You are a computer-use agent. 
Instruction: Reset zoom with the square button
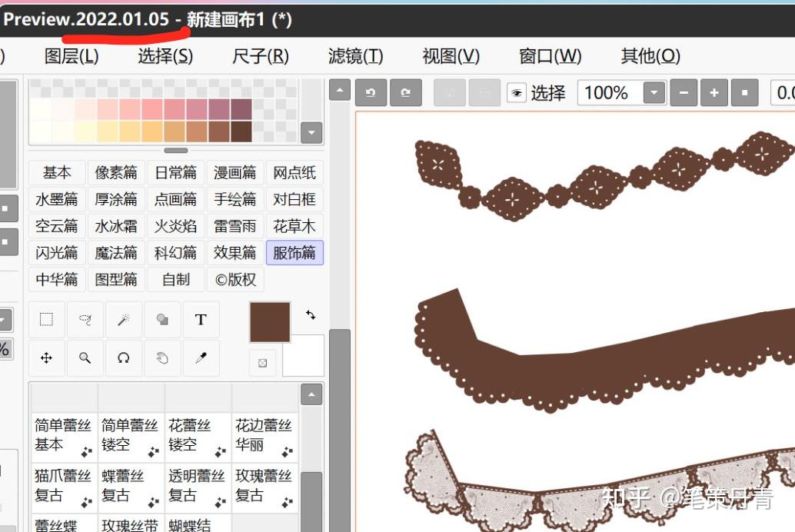click(x=744, y=93)
